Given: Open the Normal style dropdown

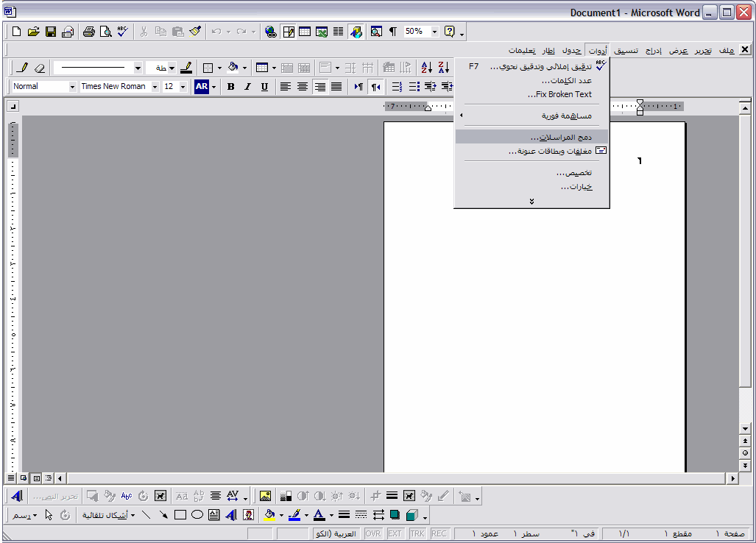Looking at the screenshot, I should pos(72,87).
